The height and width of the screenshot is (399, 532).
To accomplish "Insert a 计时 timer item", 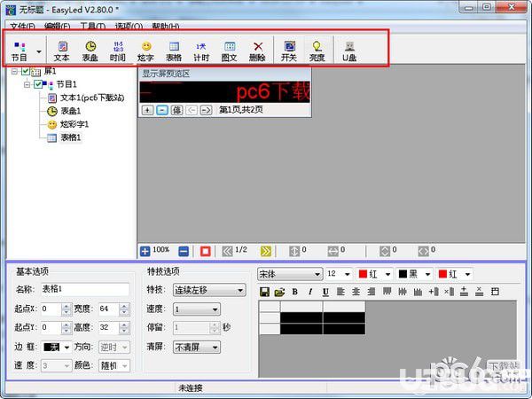I will point(201,51).
